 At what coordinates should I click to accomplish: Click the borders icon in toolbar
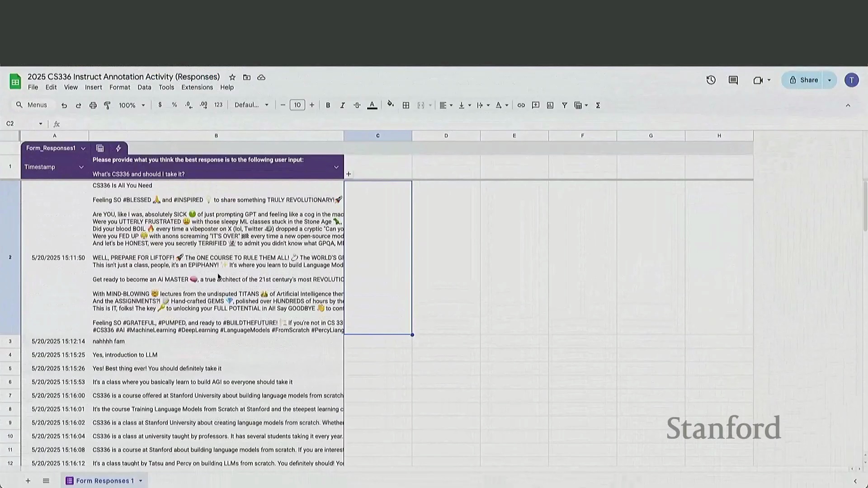tap(406, 105)
